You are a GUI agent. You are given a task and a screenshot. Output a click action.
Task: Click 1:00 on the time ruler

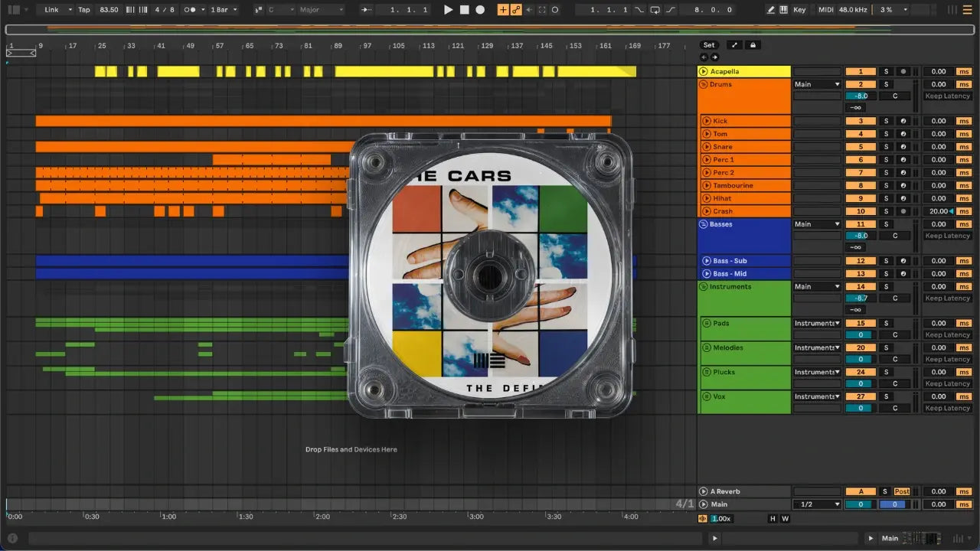point(168,517)
